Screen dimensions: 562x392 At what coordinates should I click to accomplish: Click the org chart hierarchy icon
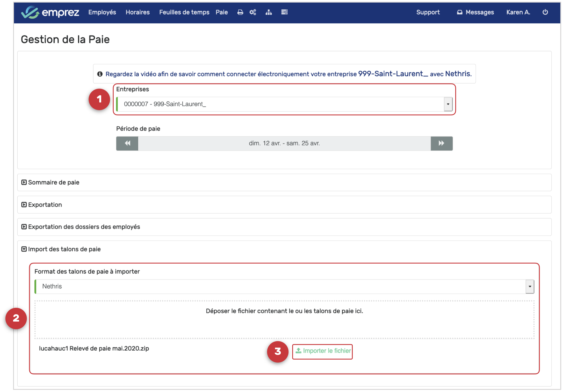click(x=269, y=12)
